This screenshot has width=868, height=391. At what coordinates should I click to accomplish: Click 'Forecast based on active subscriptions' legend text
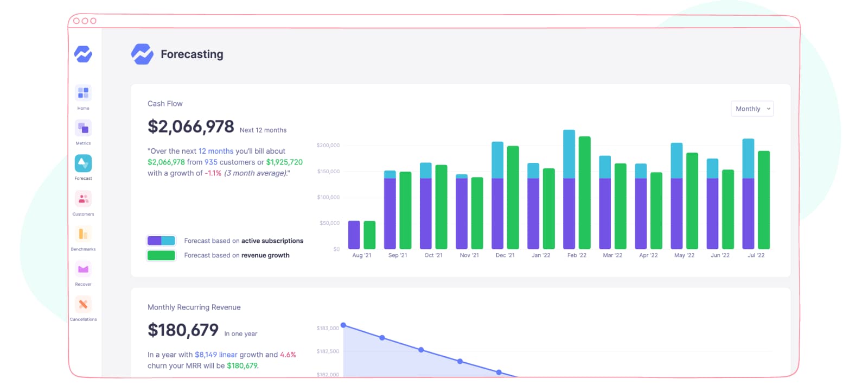pos(244,241)
